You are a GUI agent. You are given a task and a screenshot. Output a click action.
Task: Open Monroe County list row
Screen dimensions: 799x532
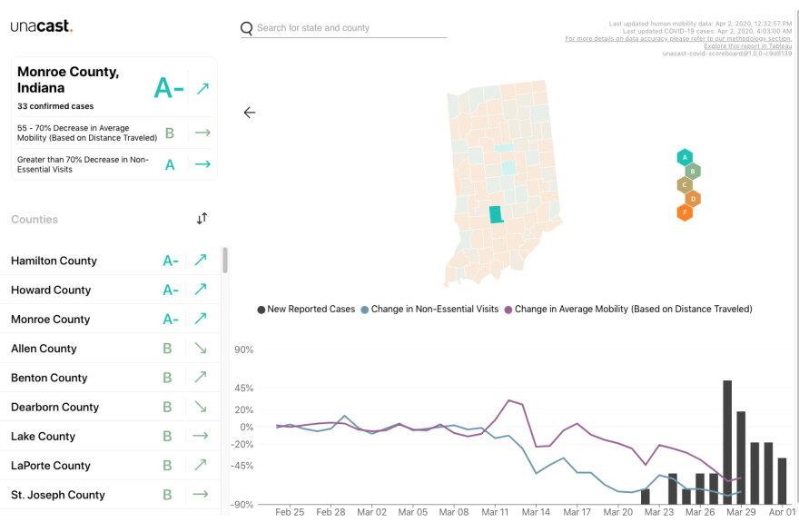110,319
